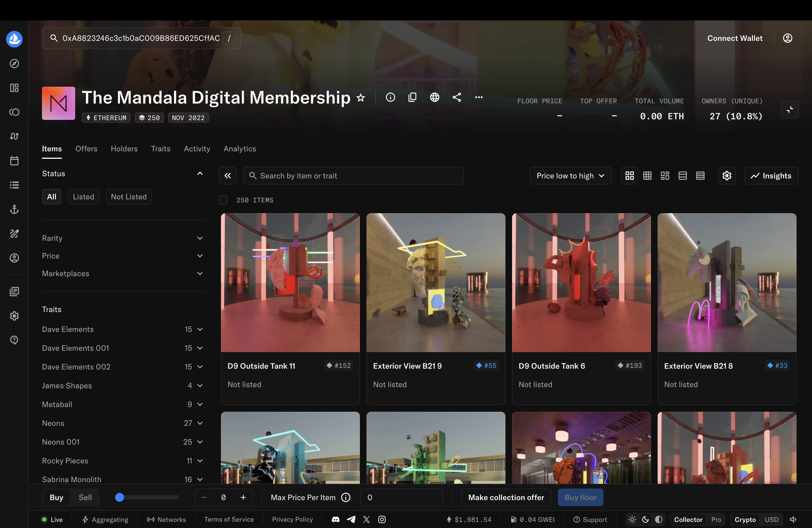Switch to the Offers tab
This screenshot has width=812, height=528.
pos(86,149)
